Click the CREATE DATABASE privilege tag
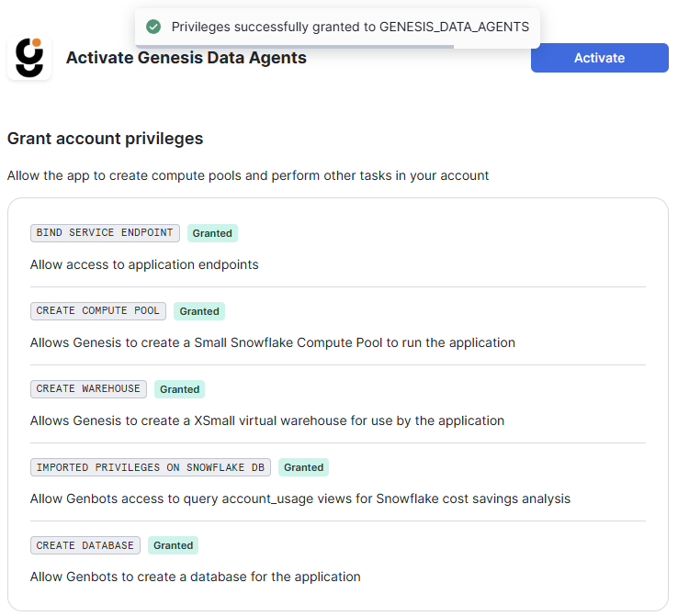 pyautogui.click(x=85, y=545)
